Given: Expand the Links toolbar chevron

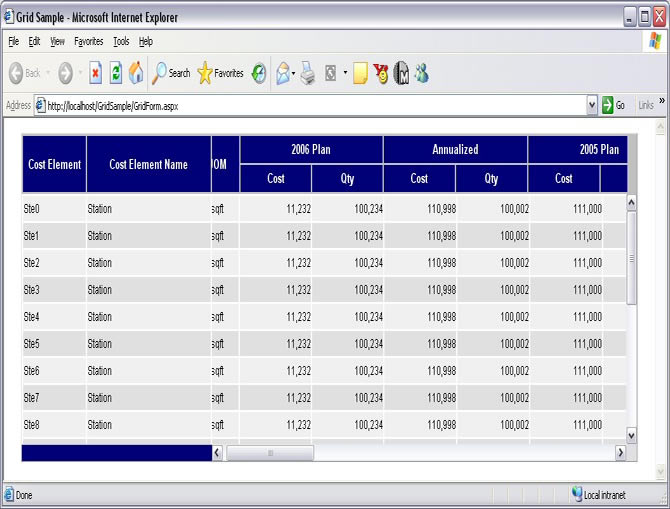Looking at the screenshot, I should click(x=661, y=101).
